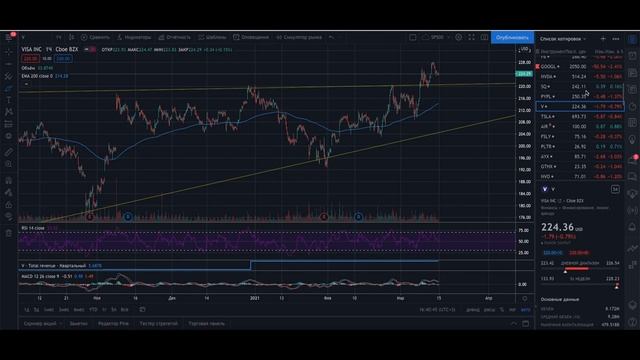Viewport: 640px width, 360px height.
Task: Click the red sell price button
Action: point(30,59)
